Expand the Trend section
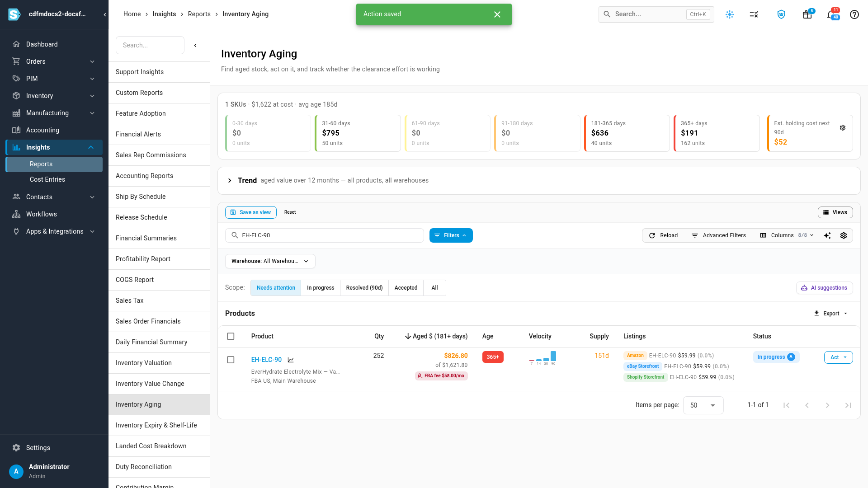 (x=230, y=181)
